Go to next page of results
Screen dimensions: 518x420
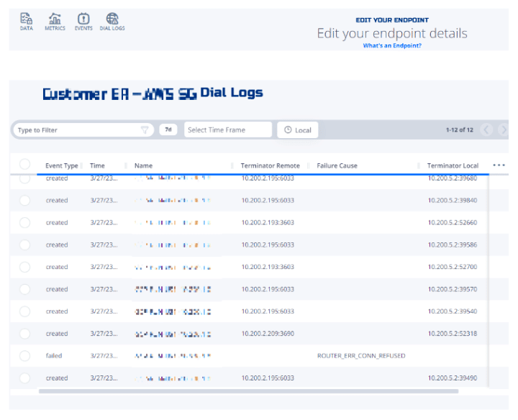(x=502, y=130)
